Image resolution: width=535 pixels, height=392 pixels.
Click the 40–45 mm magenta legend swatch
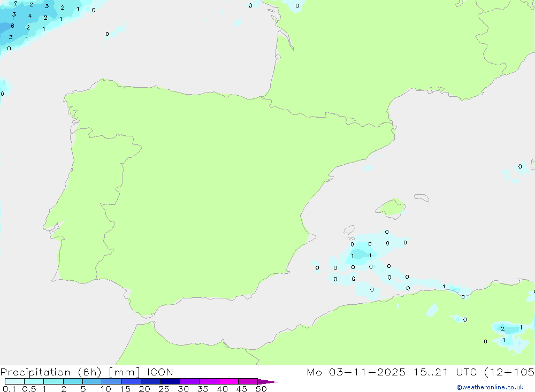(x=228, y=381)
